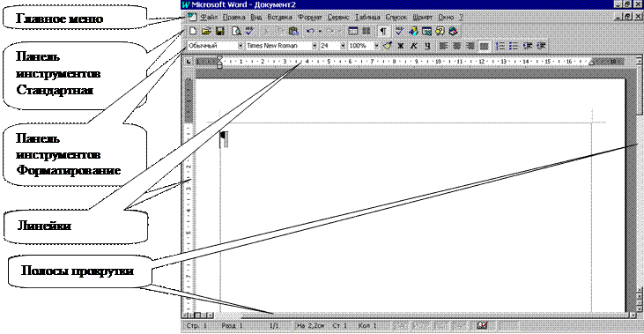Click section indicator Разд 1
Viewport: 644px width, 334px height.
tap(233, 326)
